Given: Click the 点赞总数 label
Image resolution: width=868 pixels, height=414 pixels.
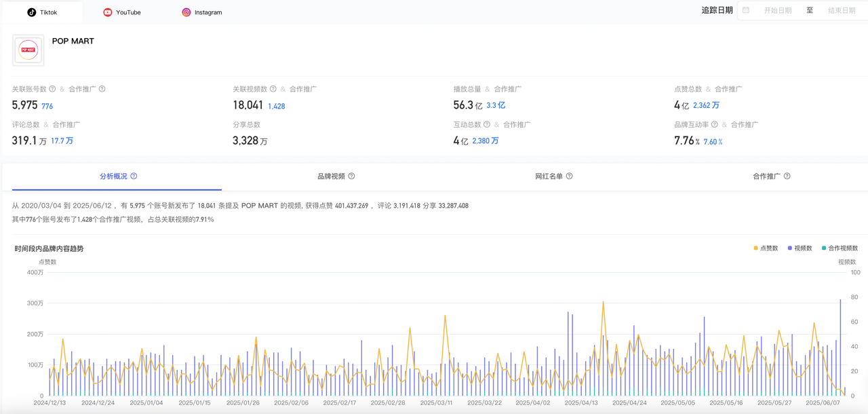Looking at the screenshot, I should (x=688, y=89).
